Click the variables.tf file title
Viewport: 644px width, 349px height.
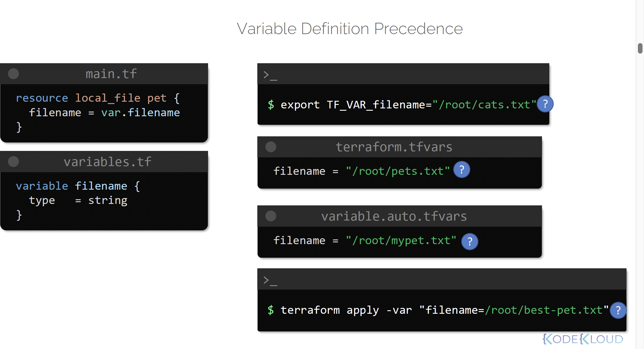click(108, 162)
